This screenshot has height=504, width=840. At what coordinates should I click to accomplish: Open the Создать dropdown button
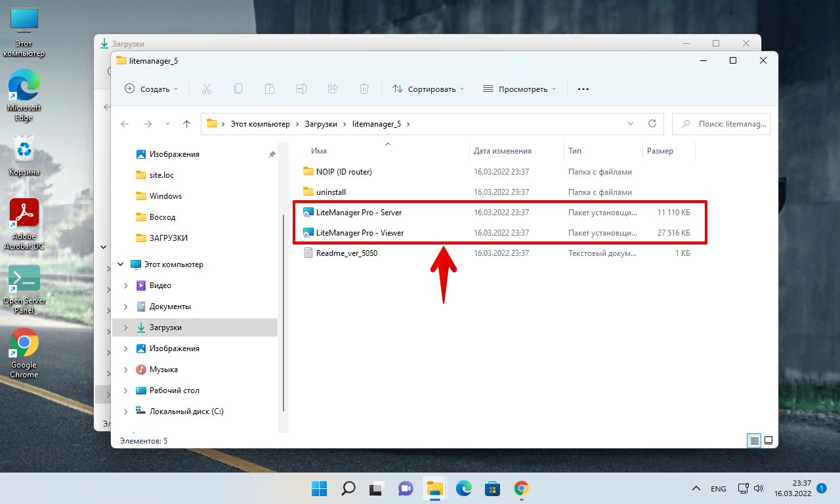[x=152, y=89]
